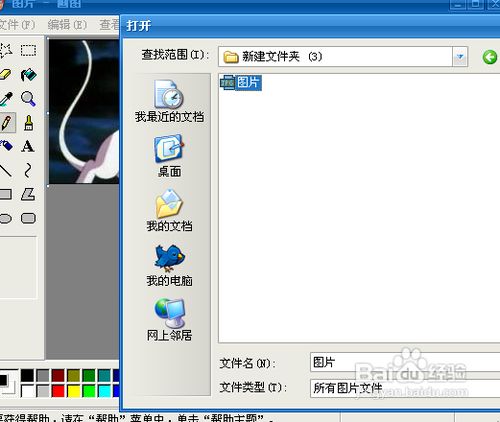Open the 编辑 menu in Paint

tap(67, 24)
